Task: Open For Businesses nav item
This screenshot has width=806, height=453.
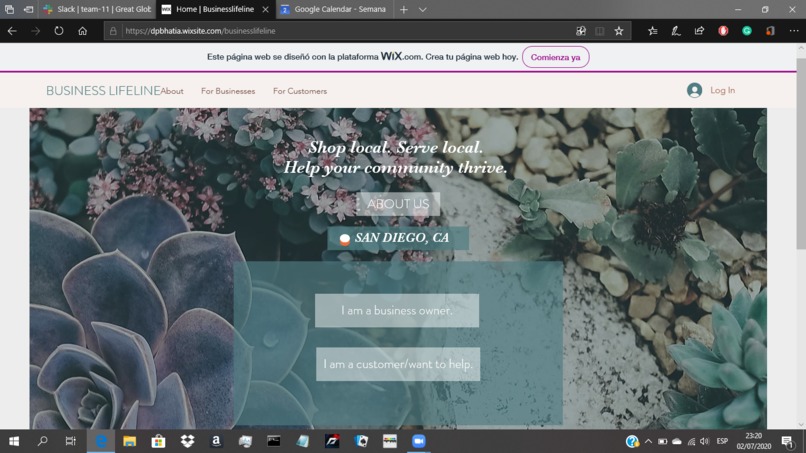Action: click(x=228, y=91)
